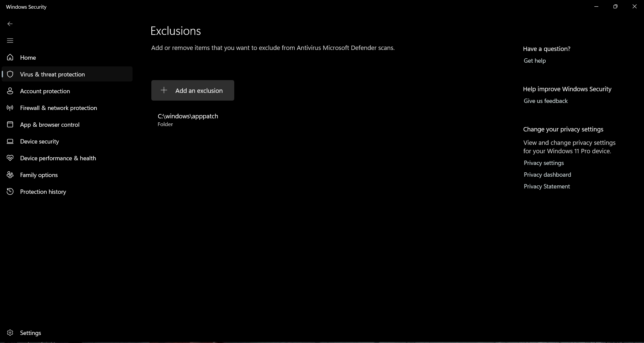The height and width of the screenshot is (343, 644).
Task: Click the Exclusions page heading
Action: pyautogui.click(x=176, y=31)
